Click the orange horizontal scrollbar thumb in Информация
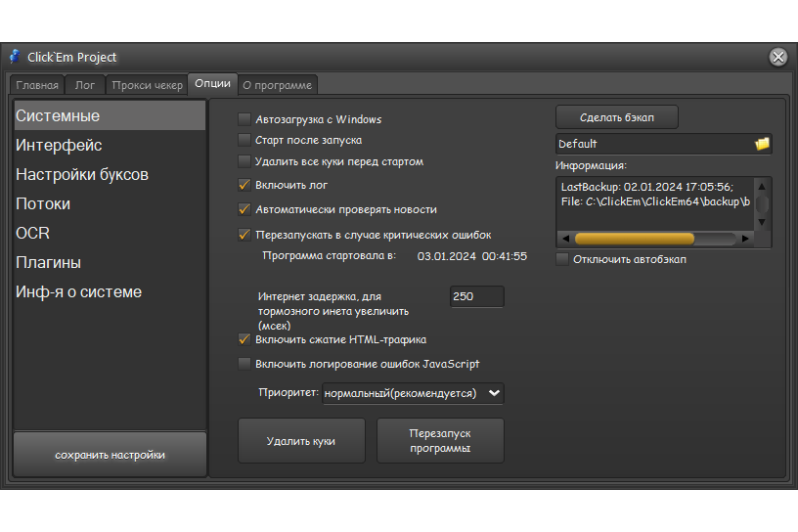Screen dimensions: 798x532 point(635,239)
